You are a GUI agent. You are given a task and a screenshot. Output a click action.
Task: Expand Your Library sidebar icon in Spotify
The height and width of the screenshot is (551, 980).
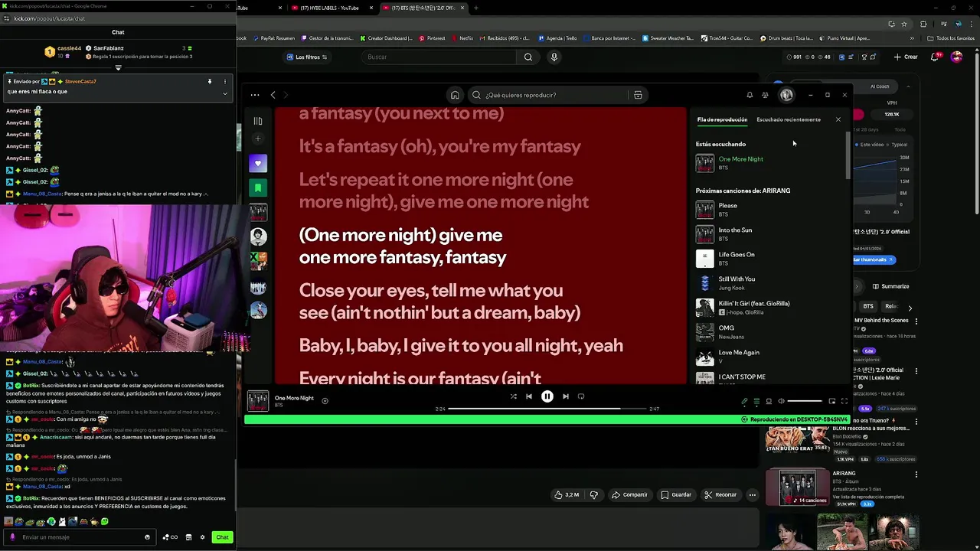[x=258, y=121]
